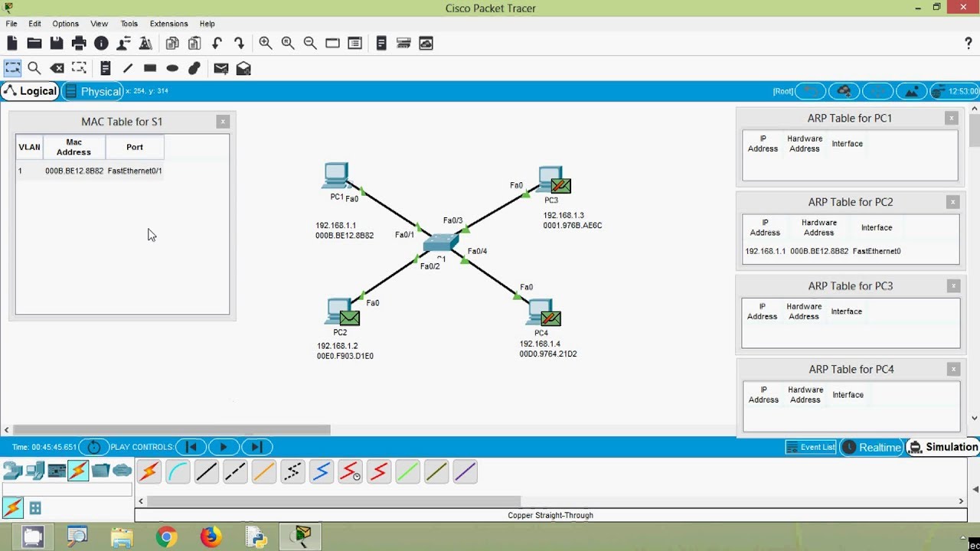Close the ARP Table for PC2 window
980x551 pixels.
pos(952,202)
